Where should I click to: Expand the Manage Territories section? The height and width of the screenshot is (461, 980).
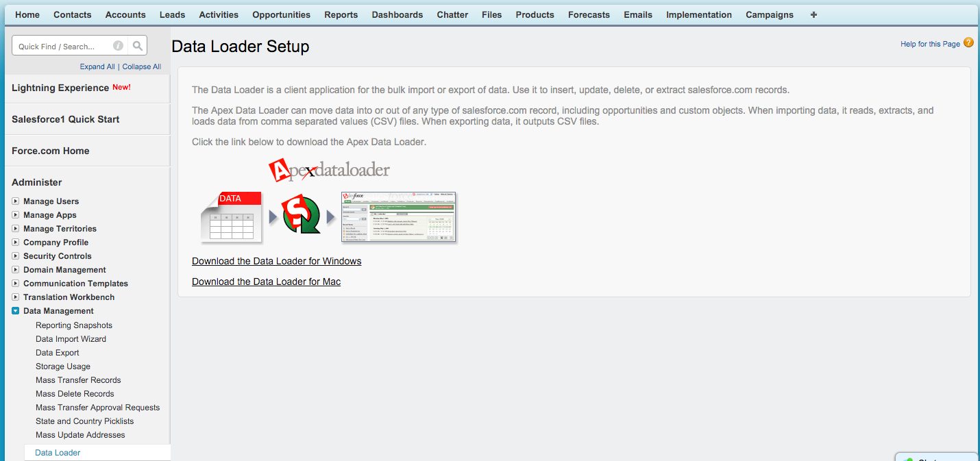point(16,229)
